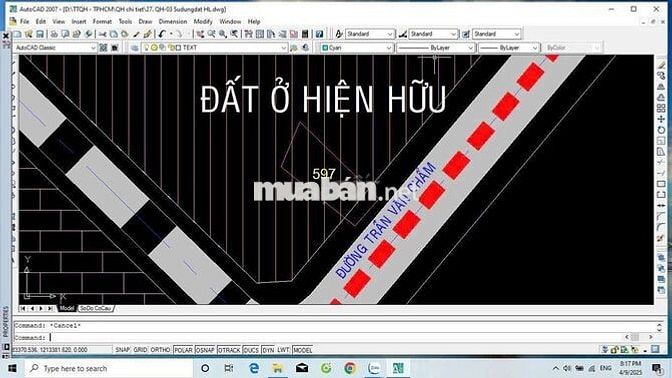Select the Erase tool in Modify toolbar
672x378 pixels.
(x=661, y=65)
